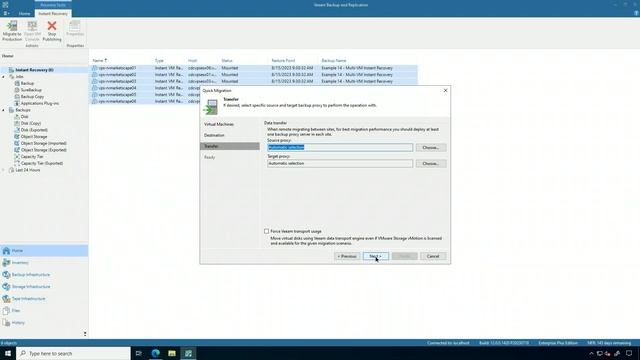Click Choose button for Target proxy
The height and width of the screenshot is (360, 640).
(x=431, y=163)
